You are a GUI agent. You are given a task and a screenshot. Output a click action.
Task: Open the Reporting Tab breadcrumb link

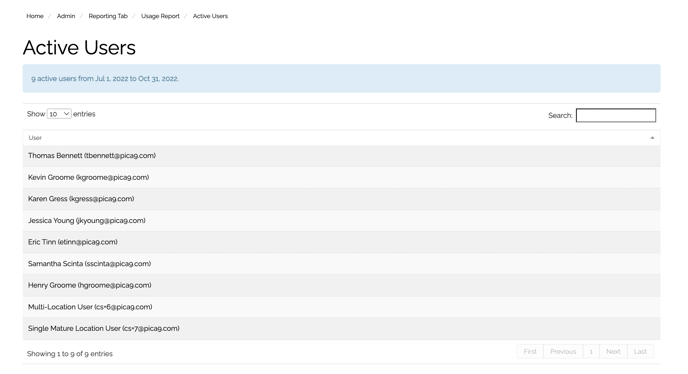click(108, 16)
